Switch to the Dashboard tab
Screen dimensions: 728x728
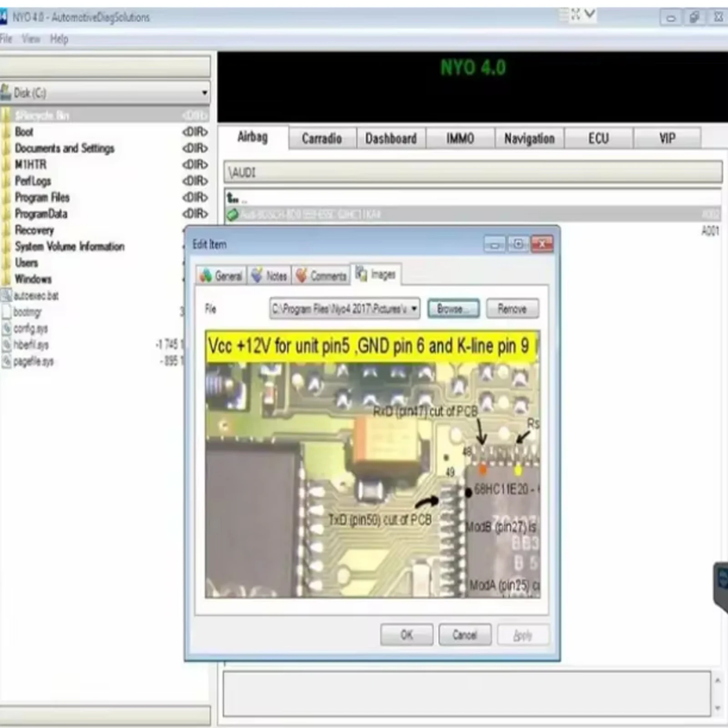pyautogui.click(x=391, y=138)
